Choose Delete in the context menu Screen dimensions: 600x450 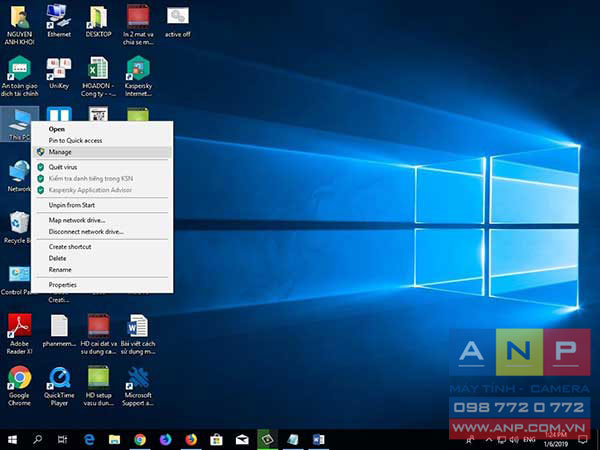[x=102, y=258]
